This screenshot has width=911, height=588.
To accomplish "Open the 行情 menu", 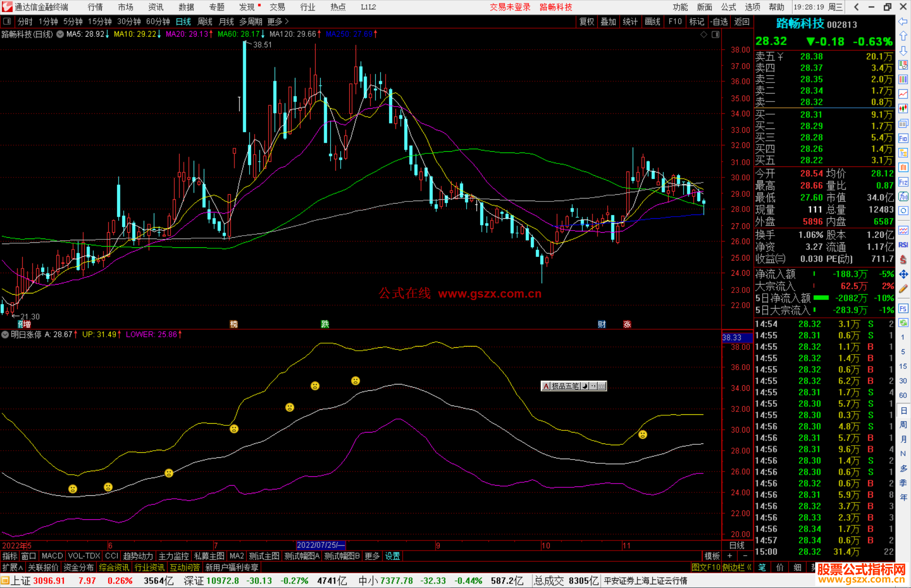I will click(95, 7).
